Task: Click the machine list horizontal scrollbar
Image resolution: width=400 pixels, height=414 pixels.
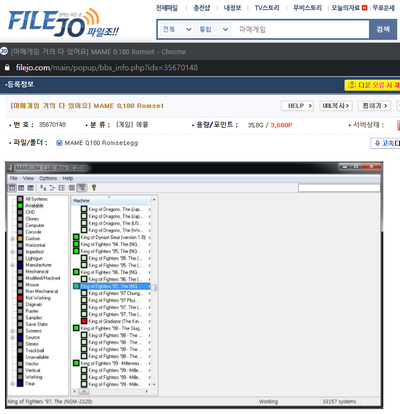Action: [x=110, y=391]
